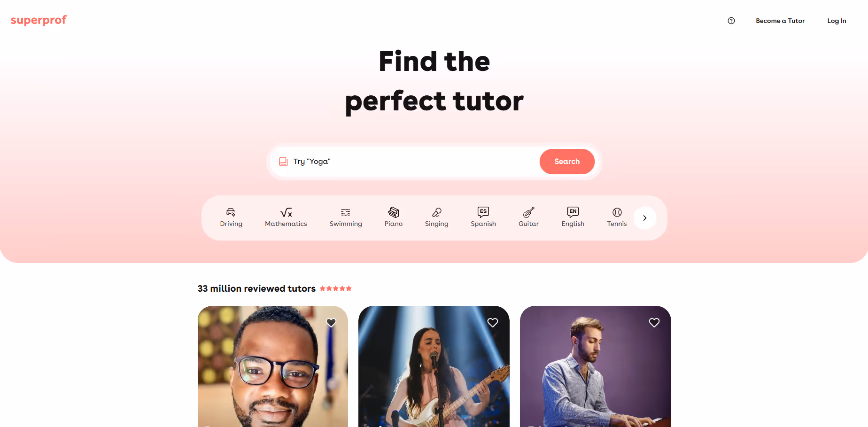Select the English EN speech-bubble icon
Image resolution: width=868 pixels, height=427 pixels.
click(573, 212)
